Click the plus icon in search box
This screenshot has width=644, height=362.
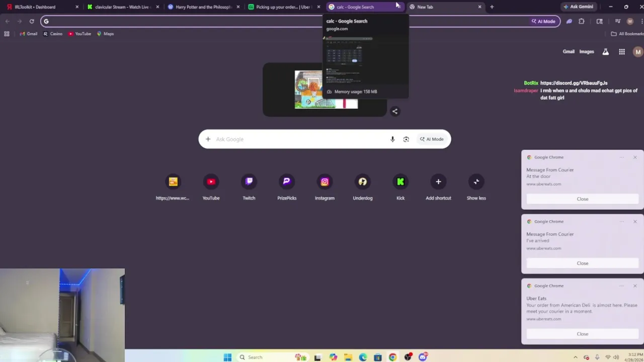(208, 139)
